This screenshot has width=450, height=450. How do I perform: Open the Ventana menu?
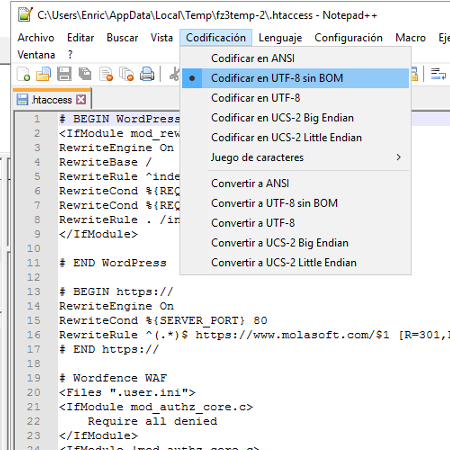tap(36, 55)
